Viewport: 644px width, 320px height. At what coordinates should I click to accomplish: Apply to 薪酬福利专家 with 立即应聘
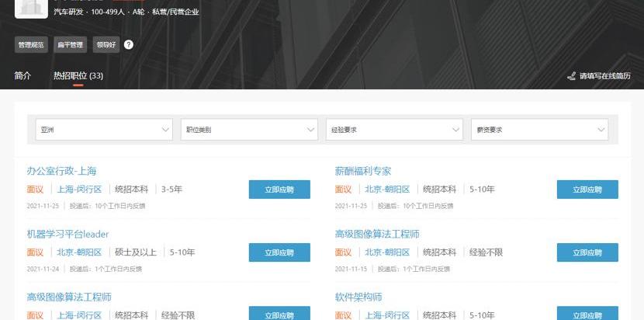[587, 190]
